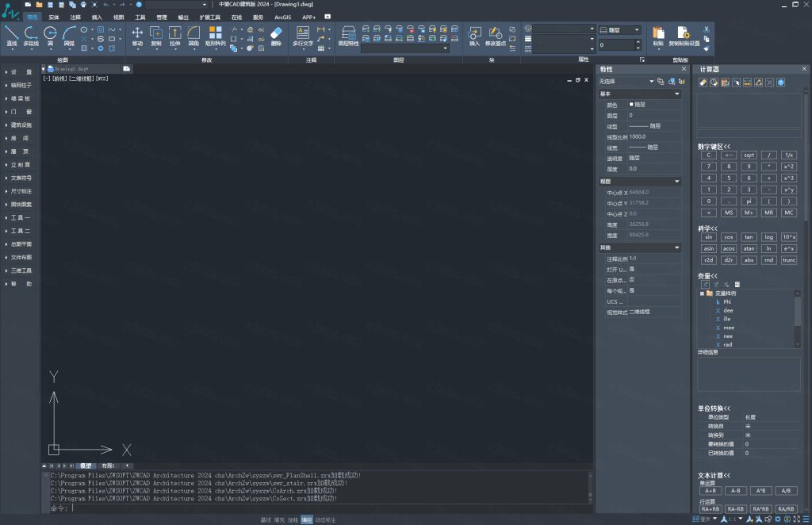Activate the Move (移动) tool

(137, 33)
